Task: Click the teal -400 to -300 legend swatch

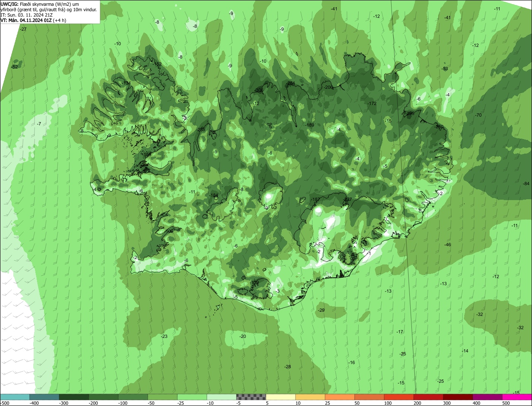Action: [44, 397]
